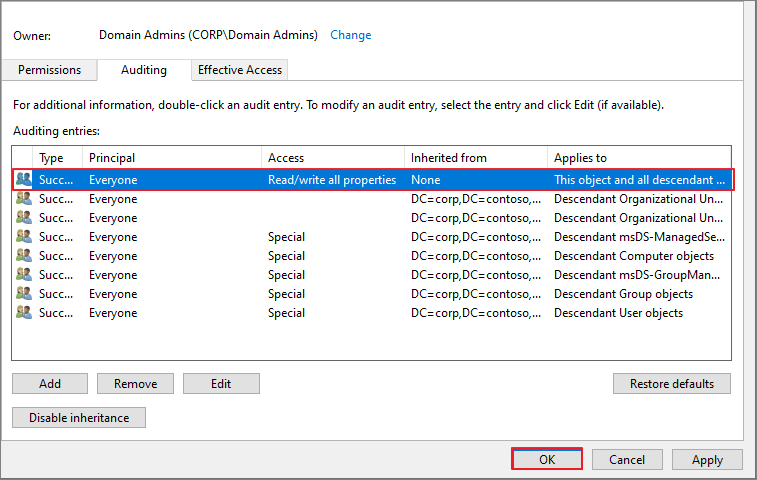
Task: Click Special access in Descendant Computer objects row
Action: [286, 256]
